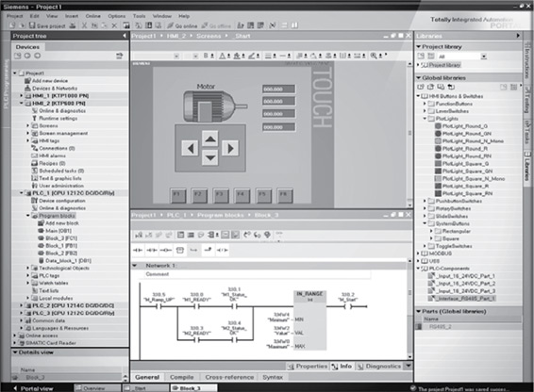Click the down arrow button on HMI screen

pyautogui.click(x=210, y=158)
